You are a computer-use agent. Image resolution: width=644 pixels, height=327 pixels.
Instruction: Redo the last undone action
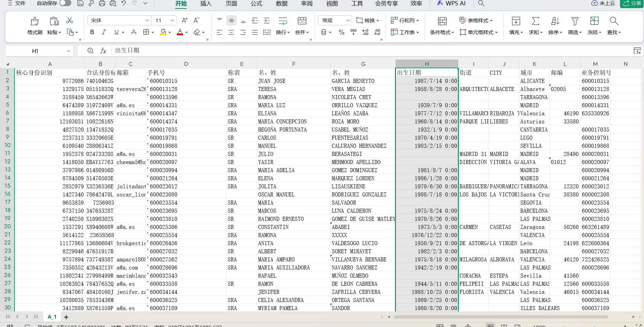(x=134, y=3)
